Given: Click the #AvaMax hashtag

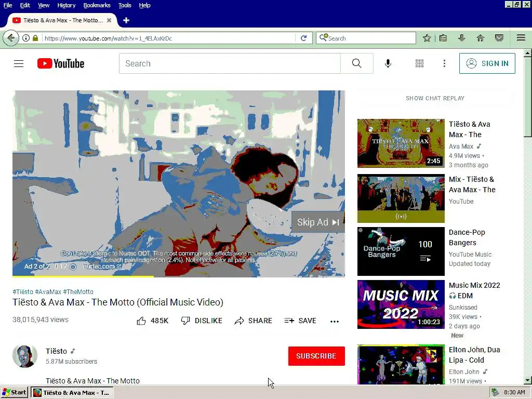Looking at the screenshot, I should (48, 292).
